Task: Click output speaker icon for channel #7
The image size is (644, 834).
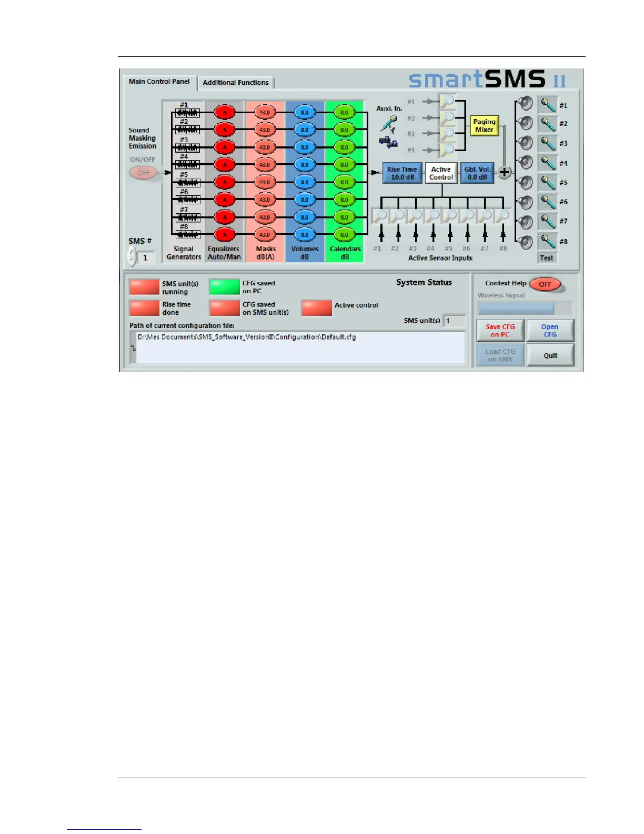Action: 525,222
